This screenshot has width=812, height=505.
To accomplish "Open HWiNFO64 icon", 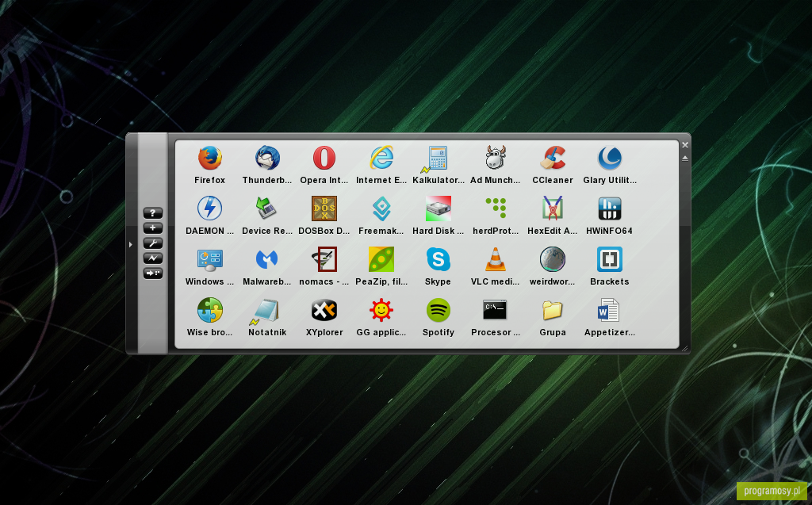I will tap(610, 209).
